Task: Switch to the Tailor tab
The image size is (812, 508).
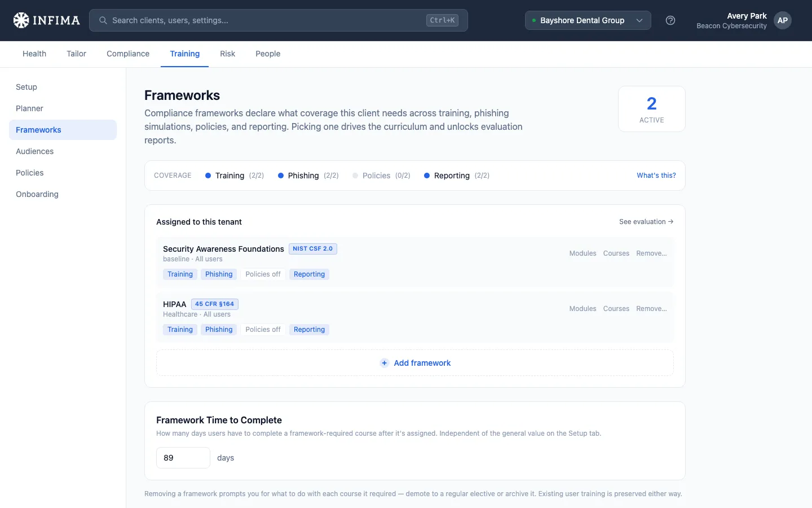Action: [76, 54]
